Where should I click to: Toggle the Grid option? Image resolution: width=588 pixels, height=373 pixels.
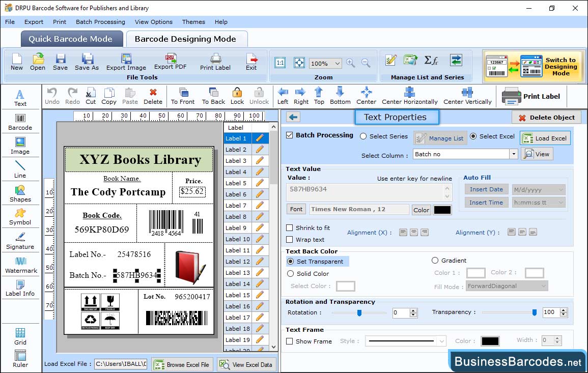(x=20, y=336)
